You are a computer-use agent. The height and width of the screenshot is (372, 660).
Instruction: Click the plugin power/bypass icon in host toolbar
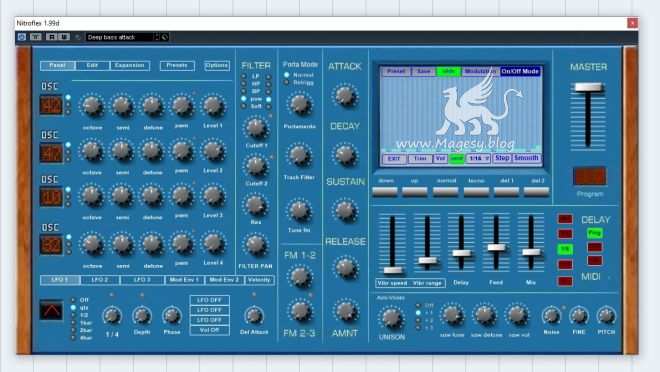point(21,37)
